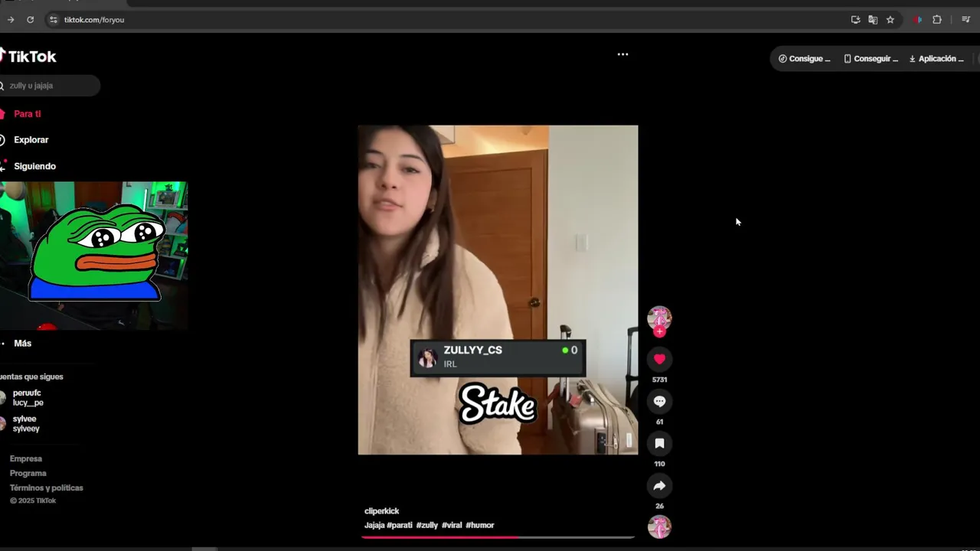
Task: Click the TikTok search field
Action: [x=50, y=86]
